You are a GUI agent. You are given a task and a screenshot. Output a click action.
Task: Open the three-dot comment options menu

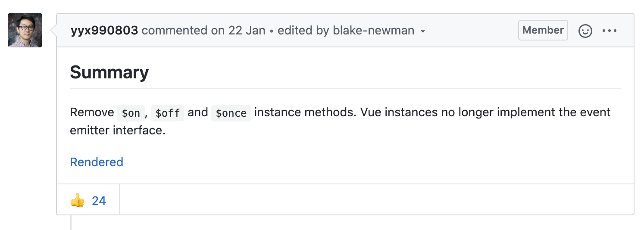click(x=610, y=31)
